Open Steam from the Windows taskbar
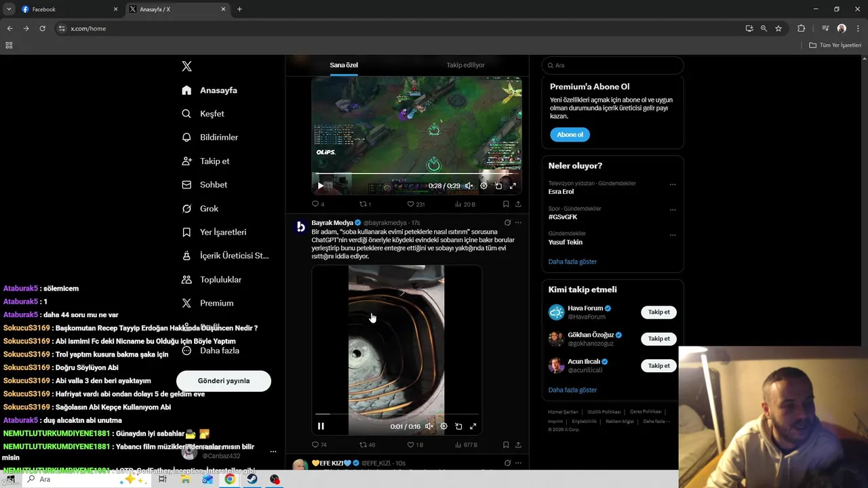The height and width of the screenshot is (488, 868). click(x=252, y=479)
